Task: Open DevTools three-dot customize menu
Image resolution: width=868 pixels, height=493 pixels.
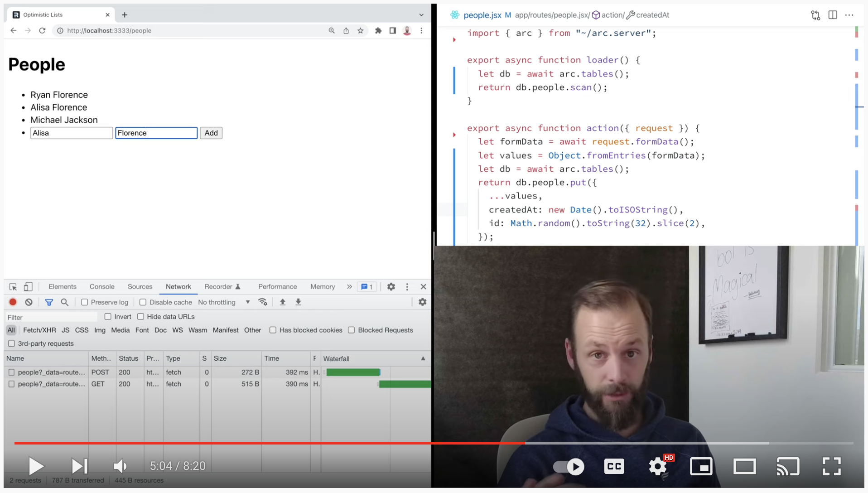Action: (x=407, y=287)
